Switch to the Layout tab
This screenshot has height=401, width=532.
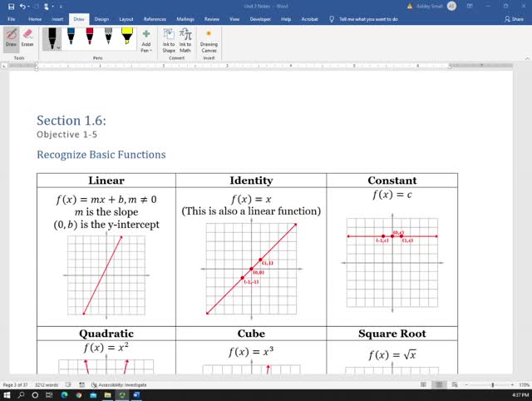click(126, 19)
